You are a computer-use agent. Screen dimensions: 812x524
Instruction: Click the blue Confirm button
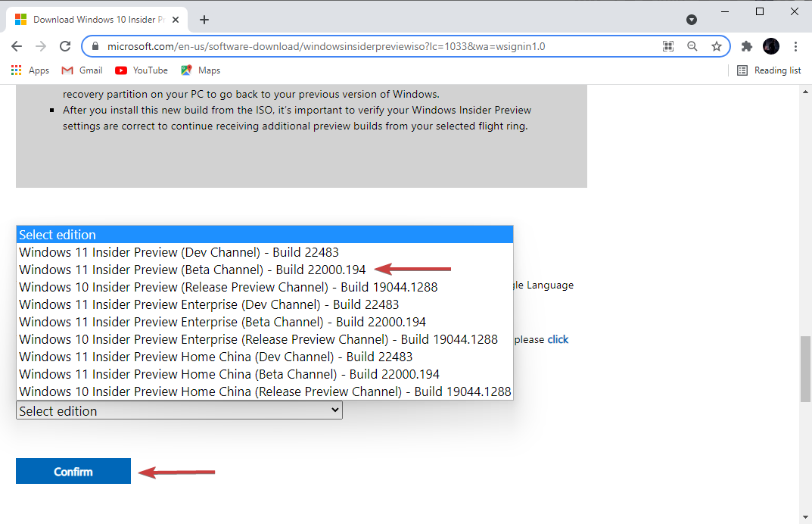(x=73, y=471)
